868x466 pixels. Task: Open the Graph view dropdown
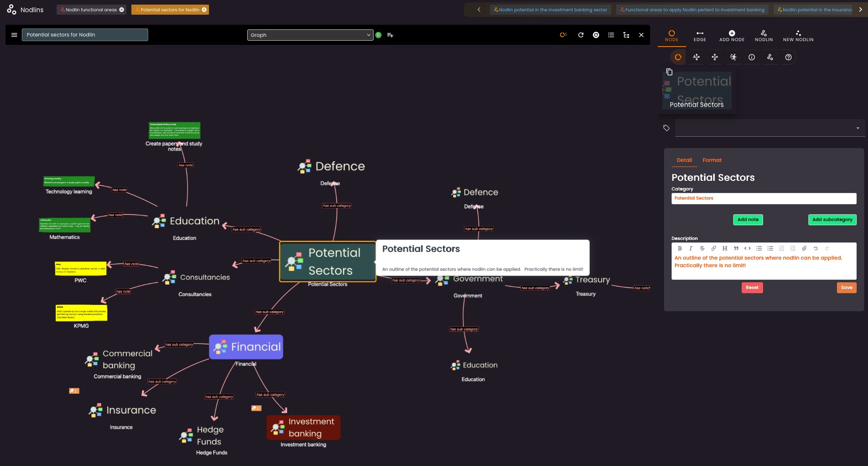coord(310,35)
